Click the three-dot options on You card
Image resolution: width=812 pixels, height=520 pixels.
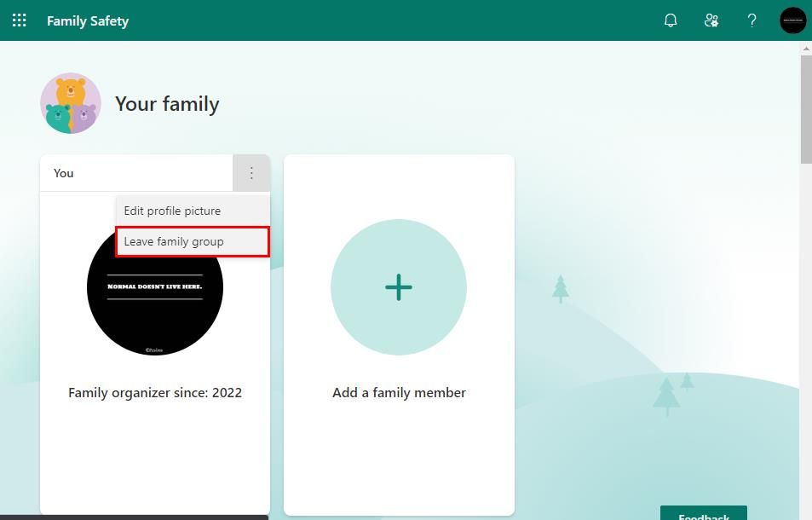[x=251, y=173]
